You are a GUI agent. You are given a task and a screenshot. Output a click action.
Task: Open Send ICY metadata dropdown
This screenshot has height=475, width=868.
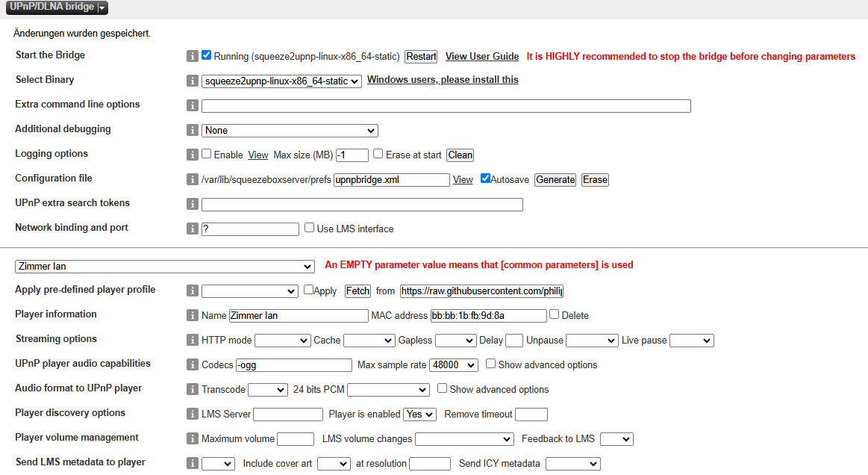[x=573, y=463]
